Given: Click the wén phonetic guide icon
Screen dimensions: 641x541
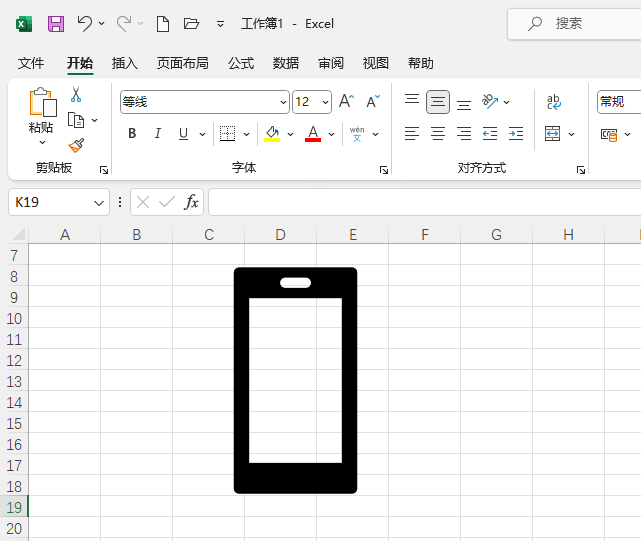Looking at the screenshot, I should pos(357,134).
